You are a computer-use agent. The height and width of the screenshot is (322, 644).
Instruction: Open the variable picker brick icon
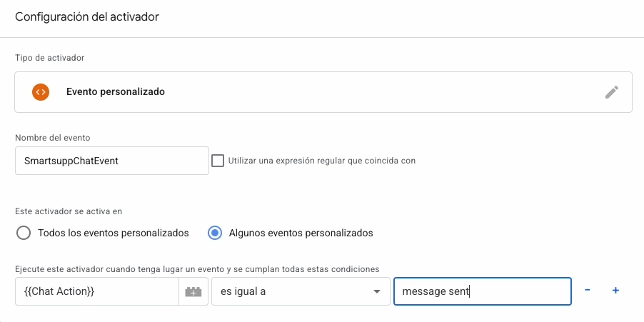coord(193,291)
